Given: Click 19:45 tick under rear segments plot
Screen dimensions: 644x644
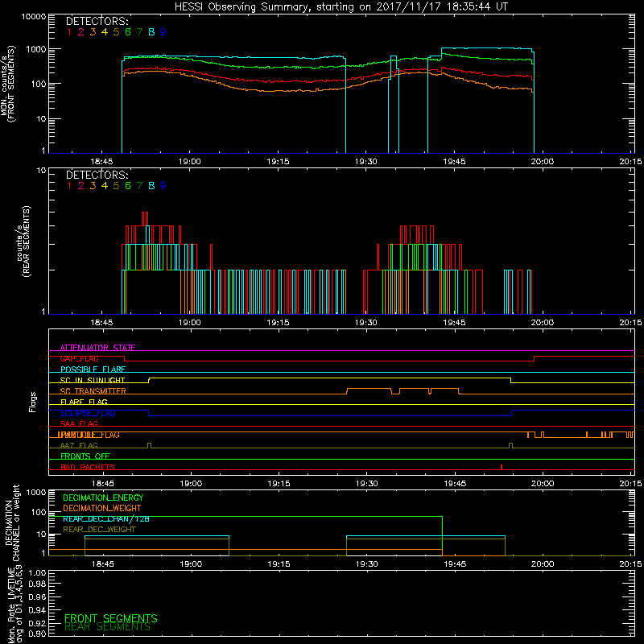Looking at the screenshot, I should coord(454,323).
